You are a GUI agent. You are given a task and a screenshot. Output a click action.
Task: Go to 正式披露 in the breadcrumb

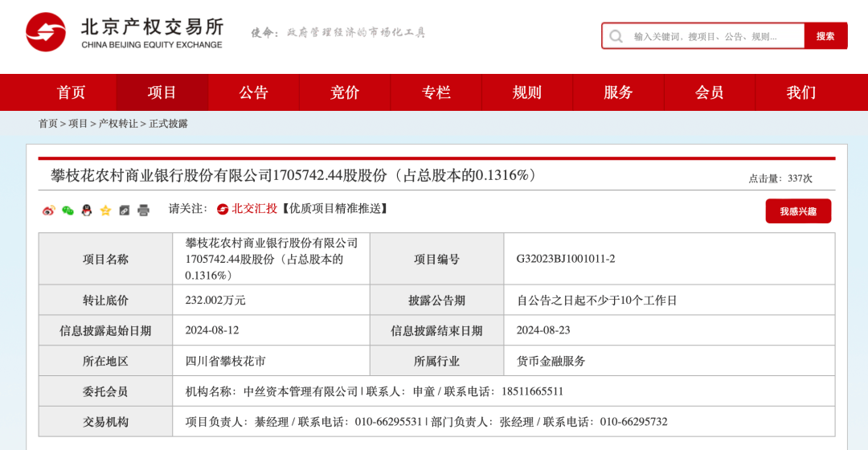168,124
